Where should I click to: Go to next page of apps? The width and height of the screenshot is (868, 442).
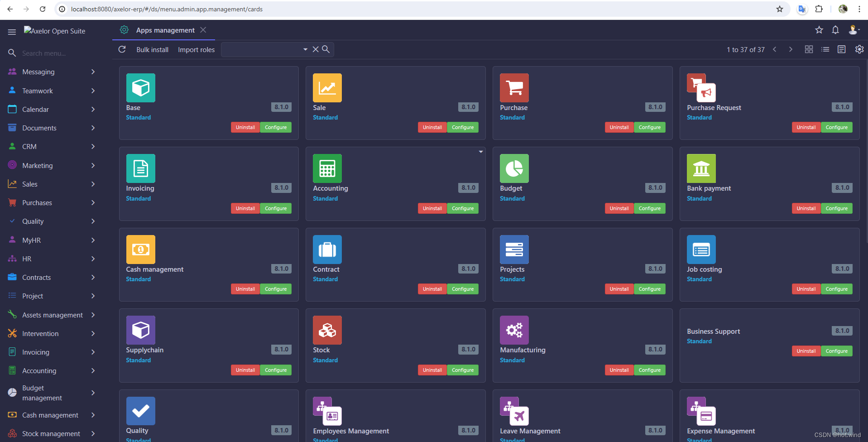pos(791,49)
